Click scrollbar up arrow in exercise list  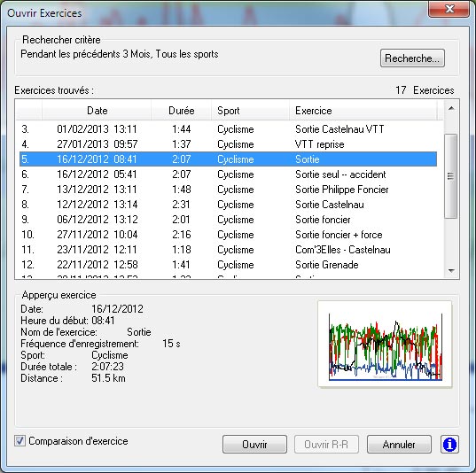(x=451, y=108)
